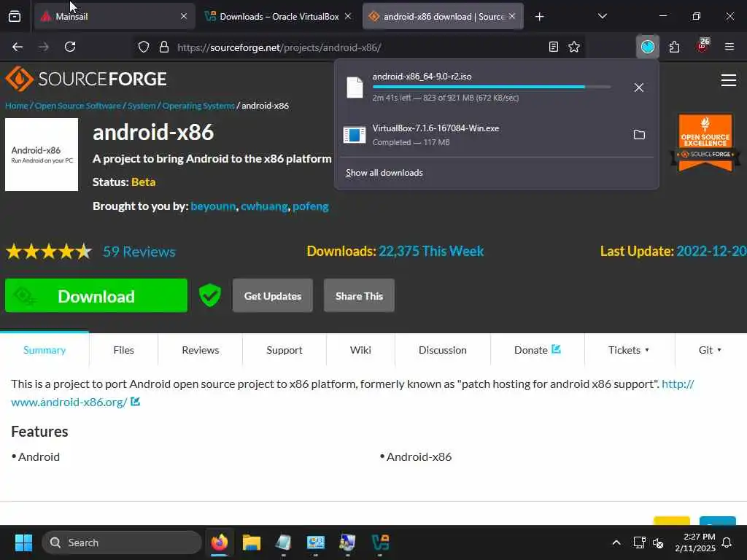This screenshot has width=747, height=560.
Task: Expand the Git dropdown
Action: (x=710, y=350)
